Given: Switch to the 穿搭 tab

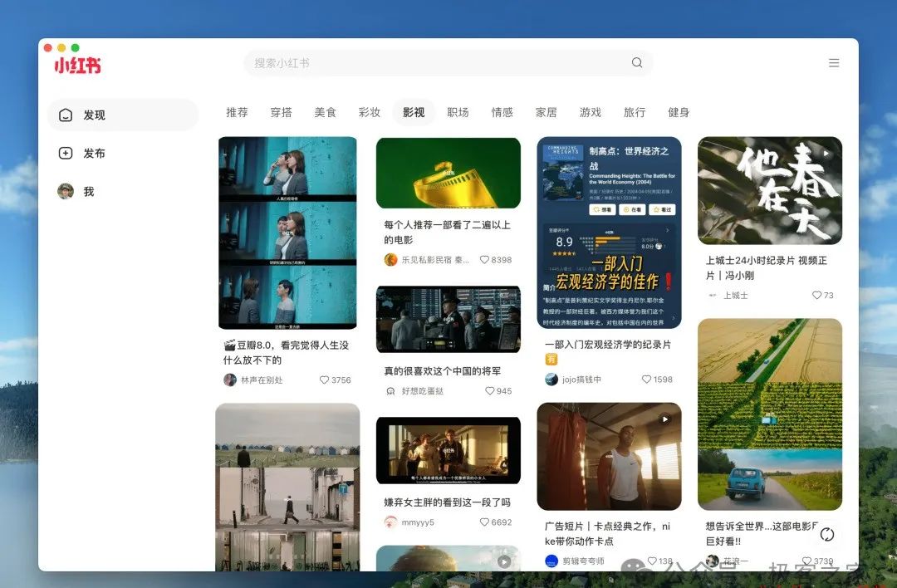Looking at the screenshot, I should coord(281,112).
